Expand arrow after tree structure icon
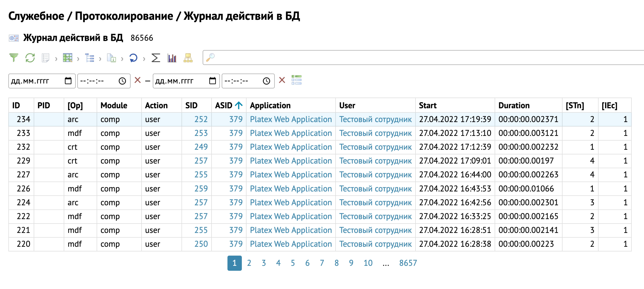This screenshot has height=289, width=644. click(x=100, y=59)
